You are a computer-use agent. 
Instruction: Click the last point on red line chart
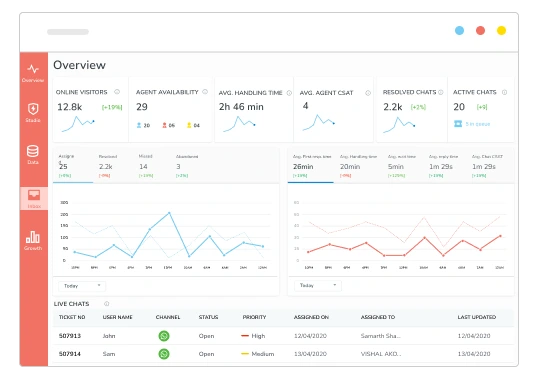500,236
